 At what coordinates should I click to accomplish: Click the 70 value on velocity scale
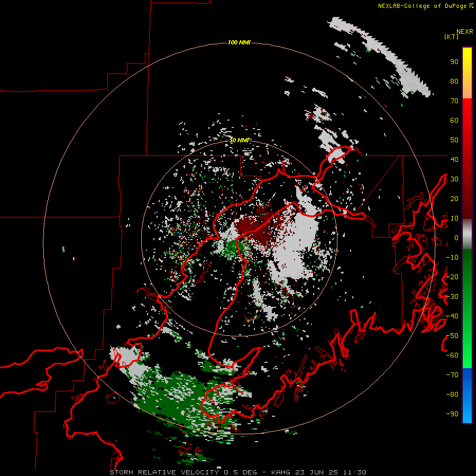click(x=454, y=101)
